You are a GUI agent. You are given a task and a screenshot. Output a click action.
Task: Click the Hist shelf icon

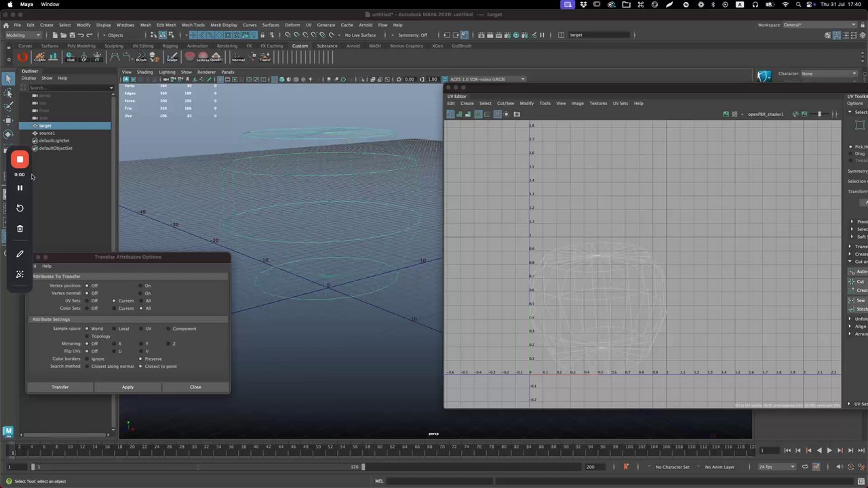(71, 58)
